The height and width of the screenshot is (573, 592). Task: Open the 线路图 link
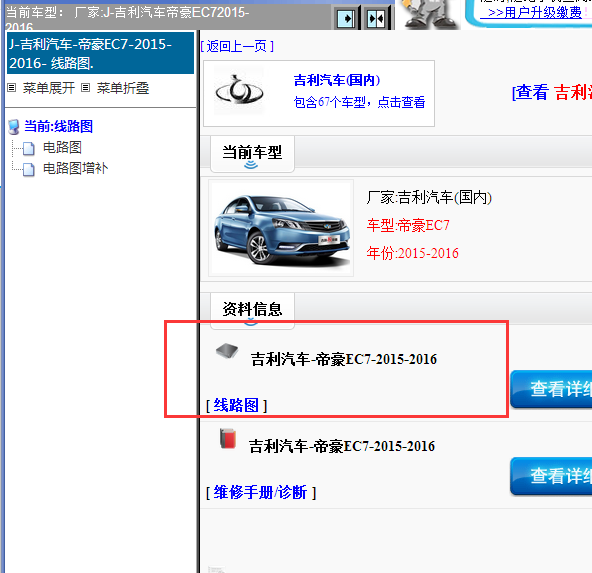(x=236, y=405)
